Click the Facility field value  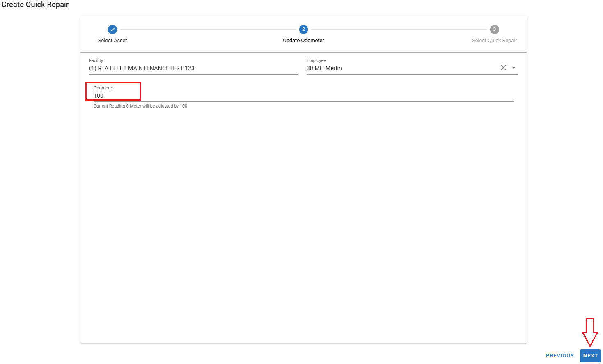pos(142,68)
